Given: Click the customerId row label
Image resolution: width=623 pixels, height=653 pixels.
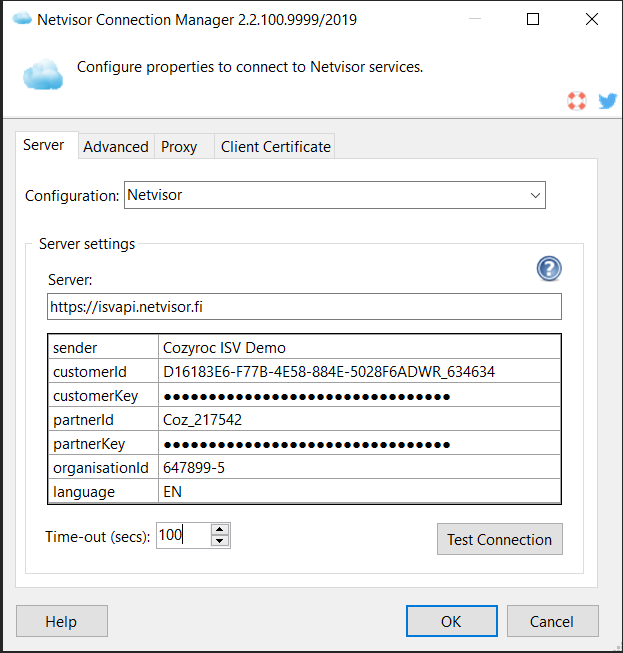Looking at the screenshot, I should (x=103, y=371).
